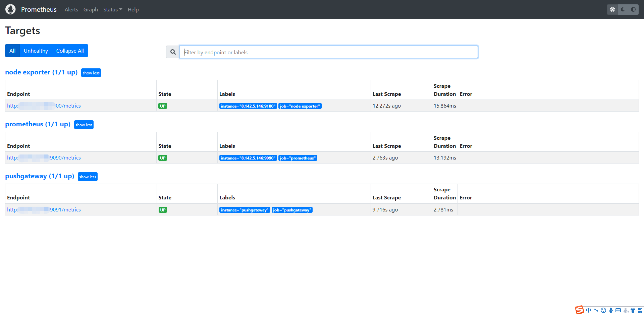Image resolution: width=644 pixels, height=314 pixels.
Task: Open the Help menu link
Action: click(133, 9)
